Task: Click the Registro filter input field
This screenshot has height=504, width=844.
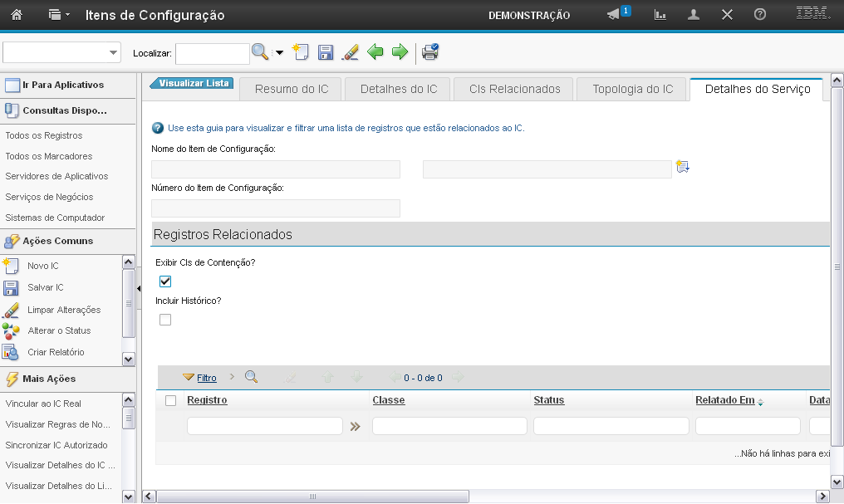Action: [264, 426]
